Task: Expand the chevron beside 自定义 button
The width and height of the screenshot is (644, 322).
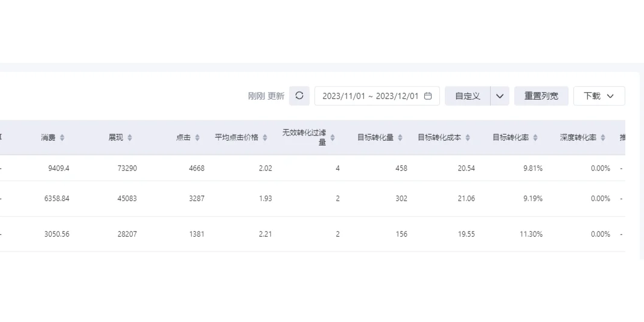Action: (500, 96)
